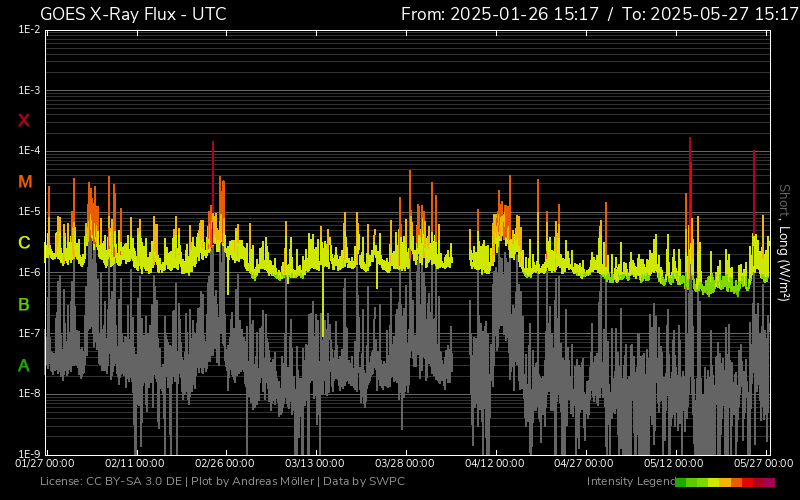Click the magenta swatch in Intensity Legend
Viewport: 800px width, 500px height.
click(x=769, y=482)
